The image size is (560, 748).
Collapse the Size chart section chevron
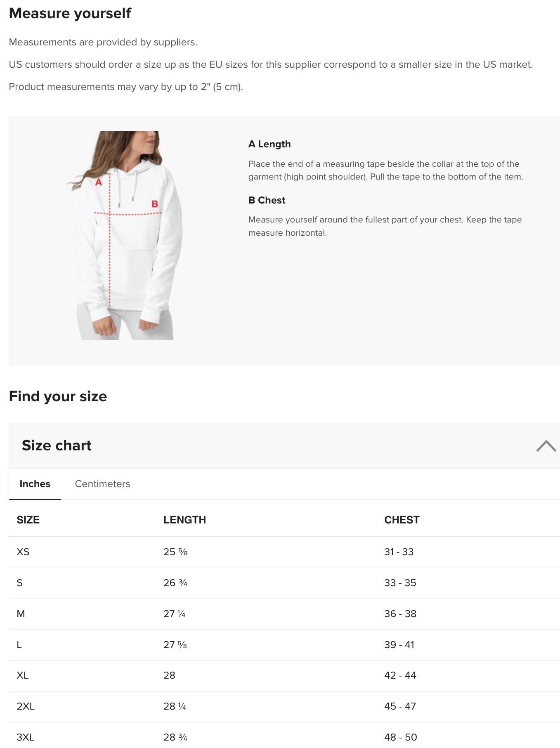(546, 446)
